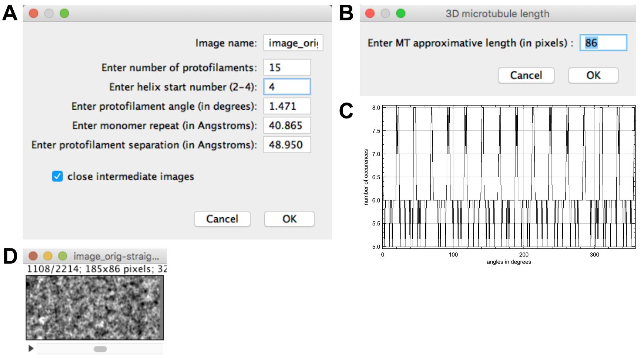Click the MT approximative length field
Viewport: 644px width, 358px height.
603,43
